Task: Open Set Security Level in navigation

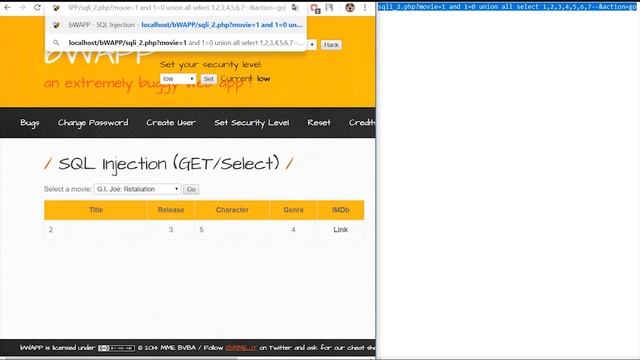Action: pyautogui.click(x=252, y=123)
